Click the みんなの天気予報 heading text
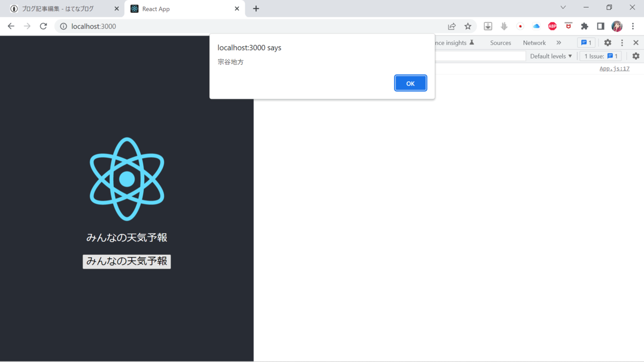Image resolution: width=644 pixels, height=362 pixels. click(127, 238)
